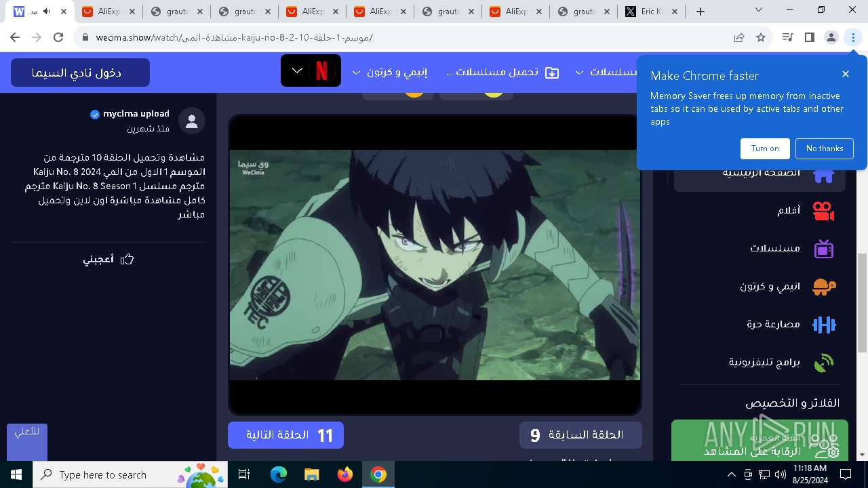The height and width of the screenshot is (488, 868).
Task: Click the انيمي و كرتون turtle icon
Action: click(x=823, y=287)
